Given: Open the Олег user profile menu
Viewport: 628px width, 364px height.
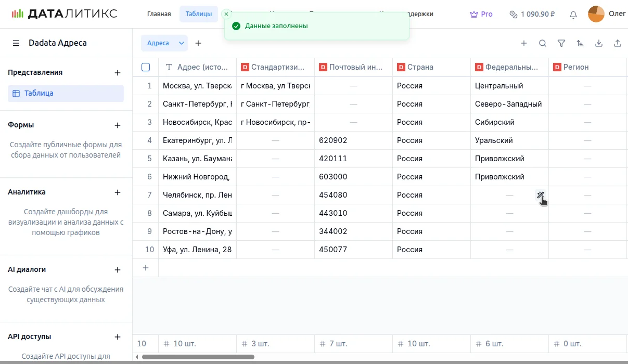Looking at the screenshot, I should 606,14.
